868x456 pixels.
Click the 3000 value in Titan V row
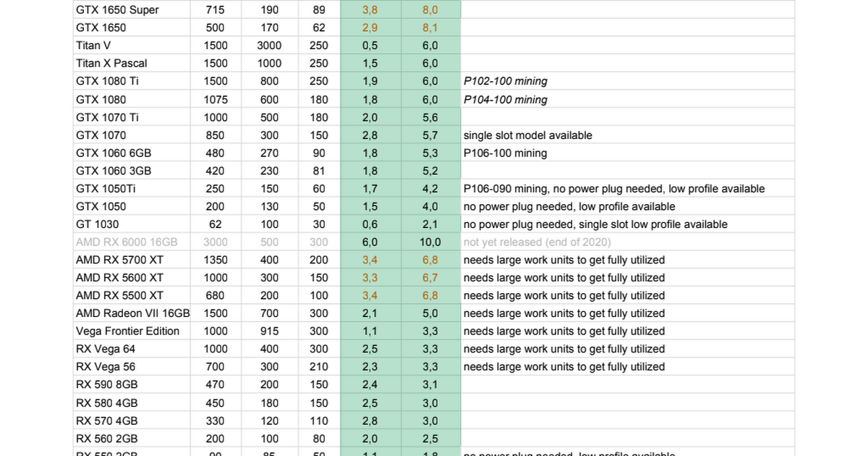point(269,46)
